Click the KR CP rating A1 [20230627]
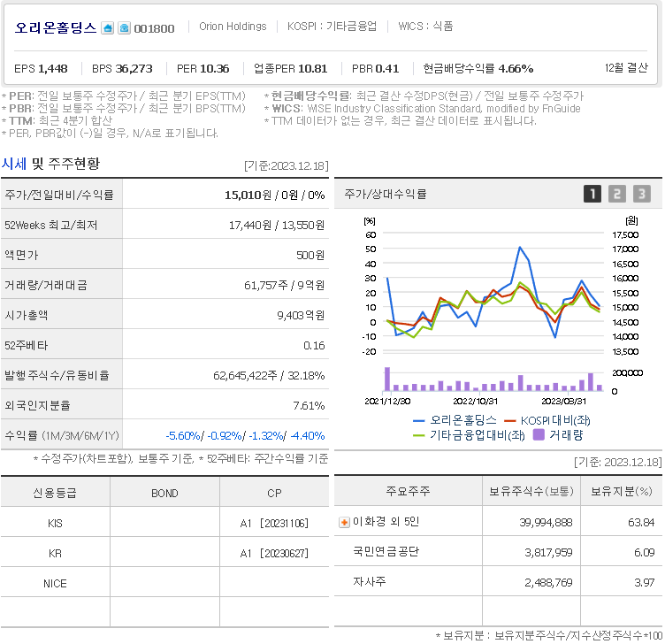The height and width of the screenshot is (644, 665). click(274, 554)
